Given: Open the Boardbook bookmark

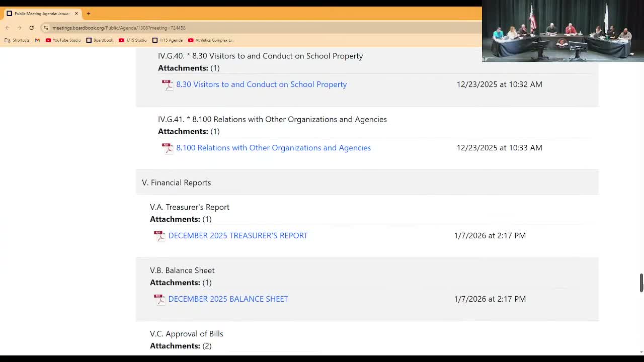Looking at the screenshot, I should pos(100,40).
